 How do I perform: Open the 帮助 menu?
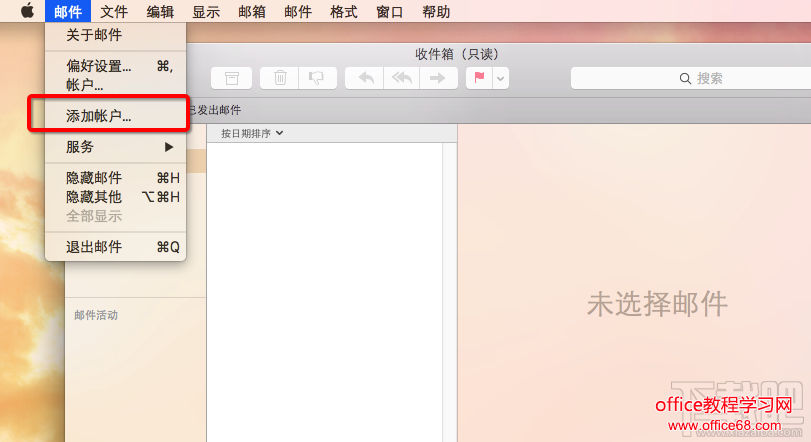click(x=436, y=11)
